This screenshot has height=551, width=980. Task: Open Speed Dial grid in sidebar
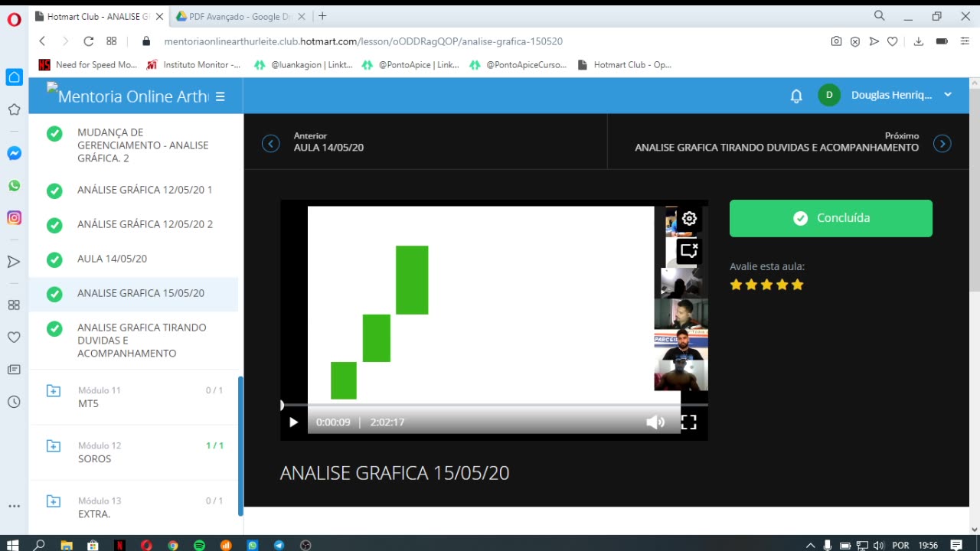click(x=14, y=305)
